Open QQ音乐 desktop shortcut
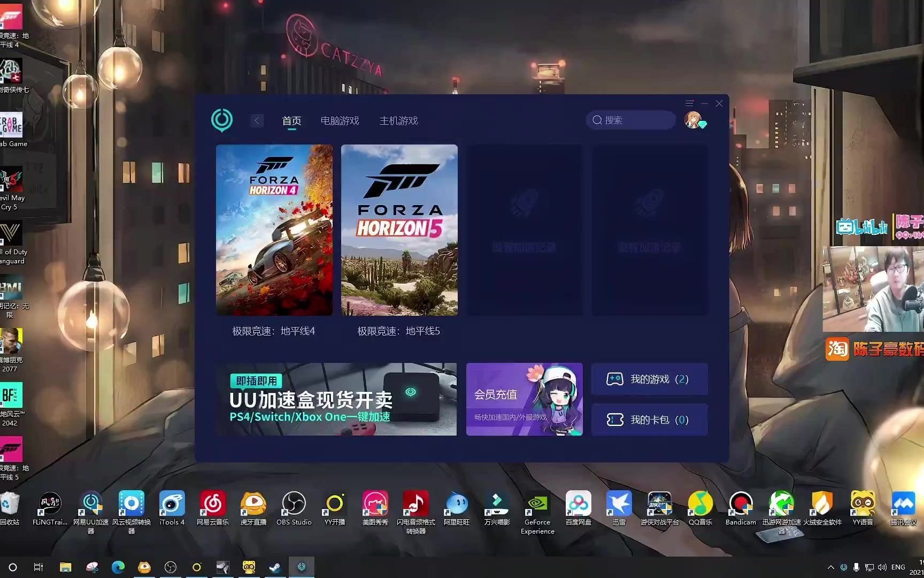924x578 pixels. click(700, 508)
